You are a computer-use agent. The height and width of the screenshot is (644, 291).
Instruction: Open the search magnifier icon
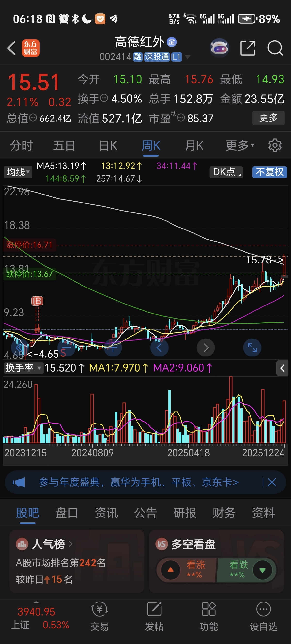[275, 48]
